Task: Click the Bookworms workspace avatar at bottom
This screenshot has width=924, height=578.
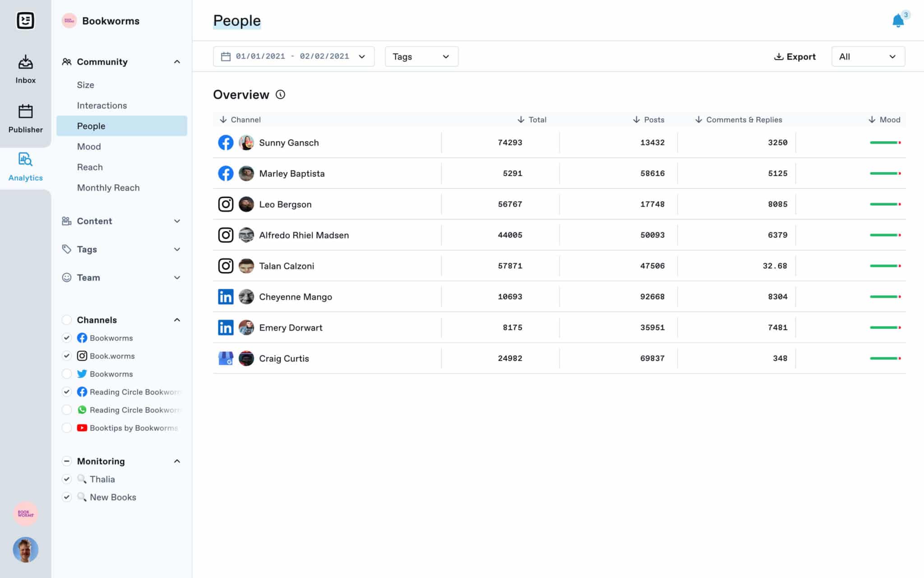Action: click(x=25, y=513)
